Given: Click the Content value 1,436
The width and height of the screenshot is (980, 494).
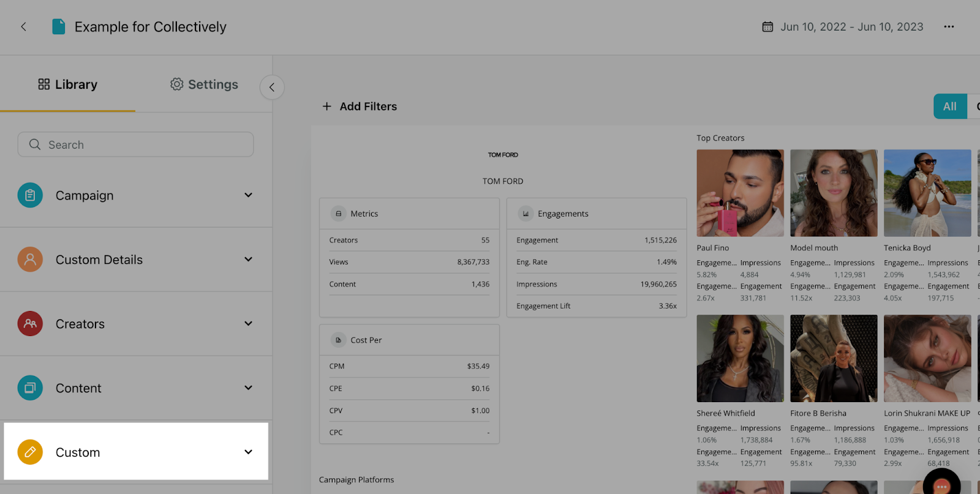Looking at the screenshot, I should (480, 284).
